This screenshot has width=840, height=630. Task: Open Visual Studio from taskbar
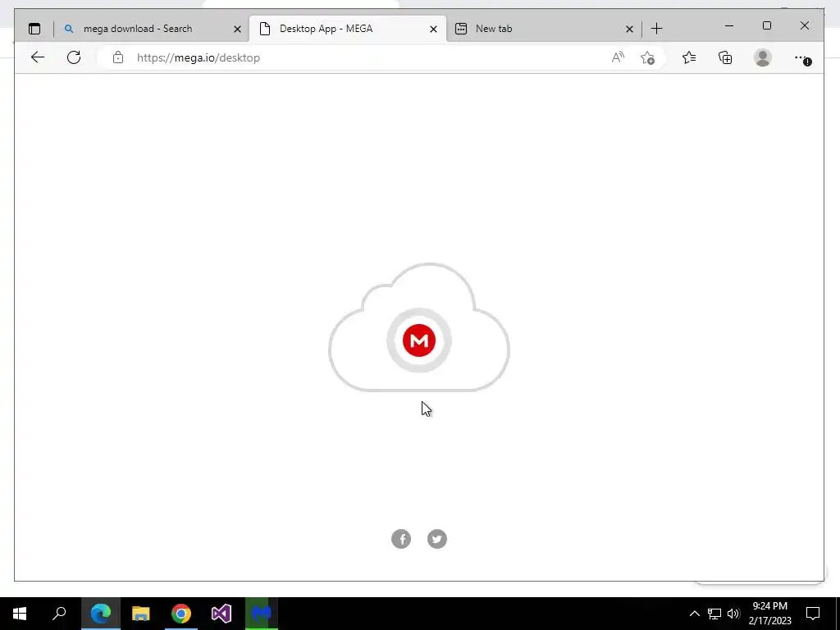coord(221,614)
